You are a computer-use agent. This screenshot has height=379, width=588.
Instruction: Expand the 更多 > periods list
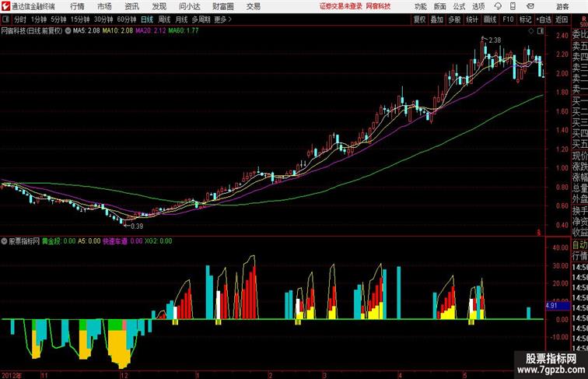coord(222,19)
